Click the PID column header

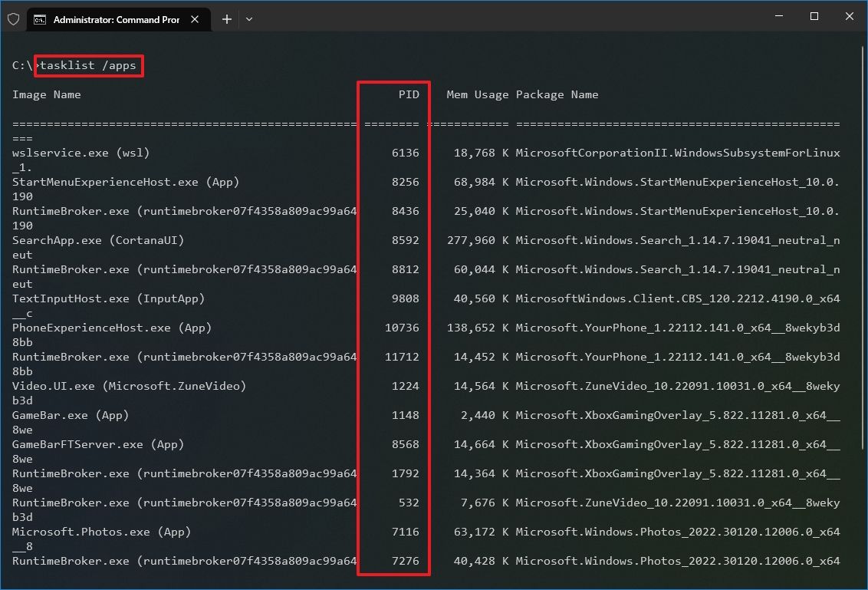point(409,94)
